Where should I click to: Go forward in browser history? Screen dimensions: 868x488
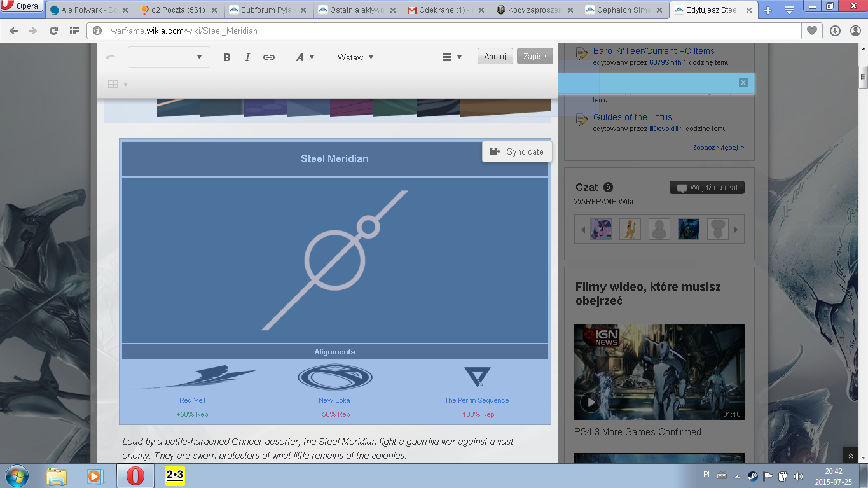click(33, 31)
